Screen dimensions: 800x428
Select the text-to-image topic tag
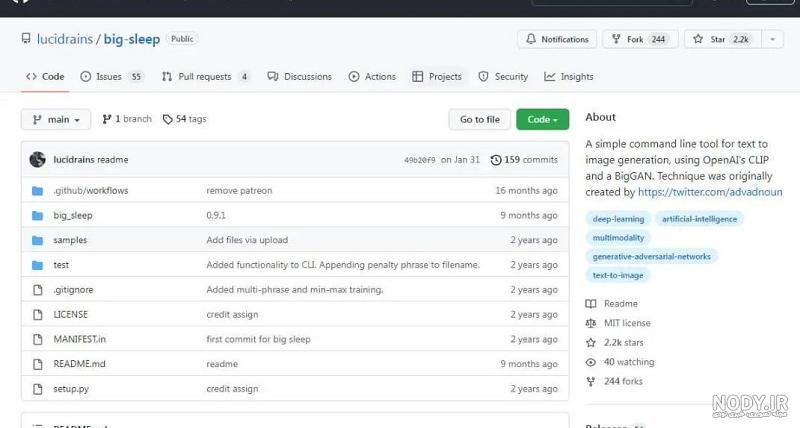point(618,275)
